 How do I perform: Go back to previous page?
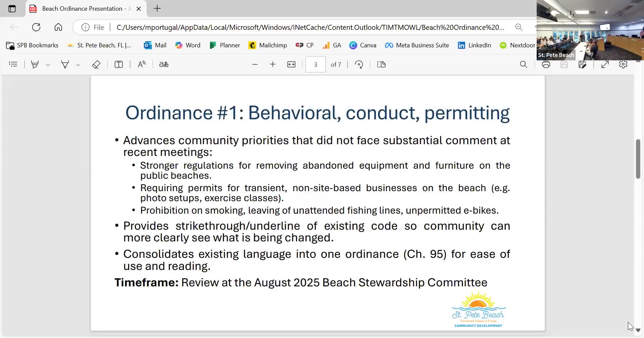coord(14,27)
